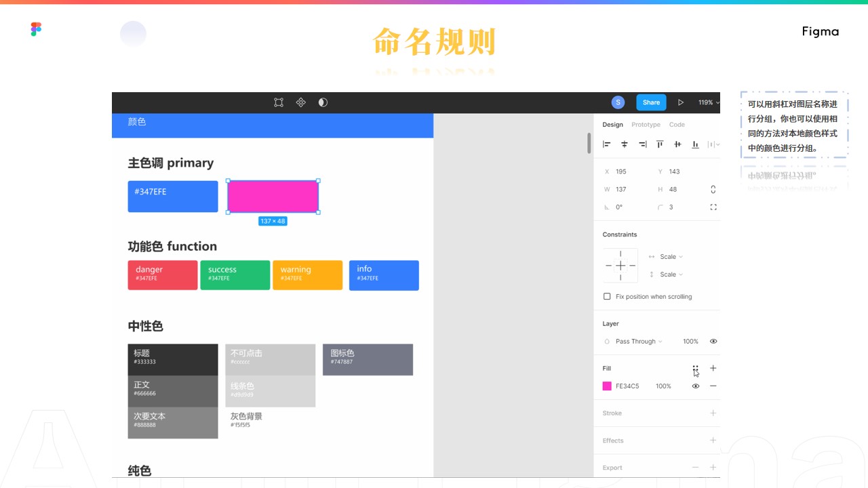Image resolution: width=868 pixels, height=488 pixels.
Task: Click the constrain proportions link icon
Action: point(713,189)
